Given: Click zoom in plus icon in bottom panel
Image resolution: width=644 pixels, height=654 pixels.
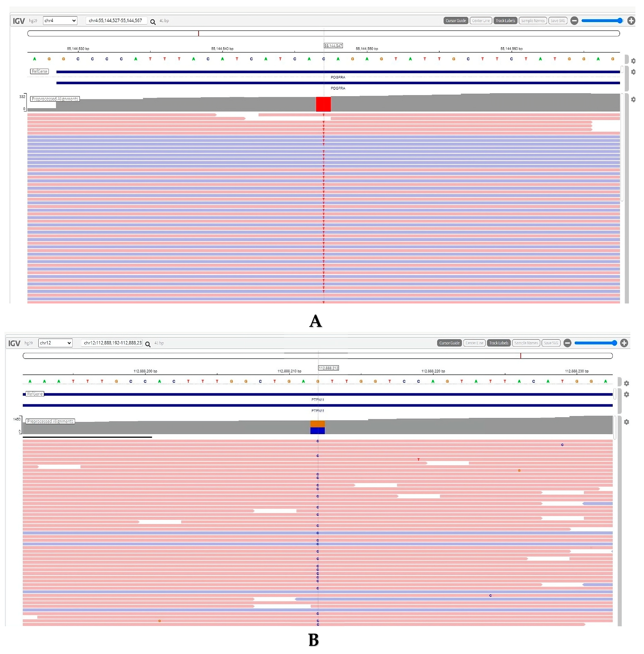Looking at the screenshot, I should pos(624,343).
